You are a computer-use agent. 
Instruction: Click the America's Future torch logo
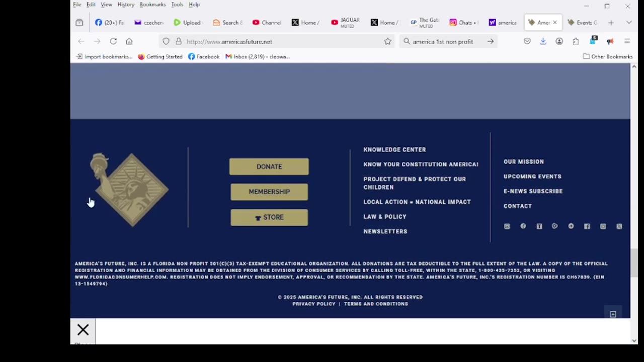click(x=129, y=189)
